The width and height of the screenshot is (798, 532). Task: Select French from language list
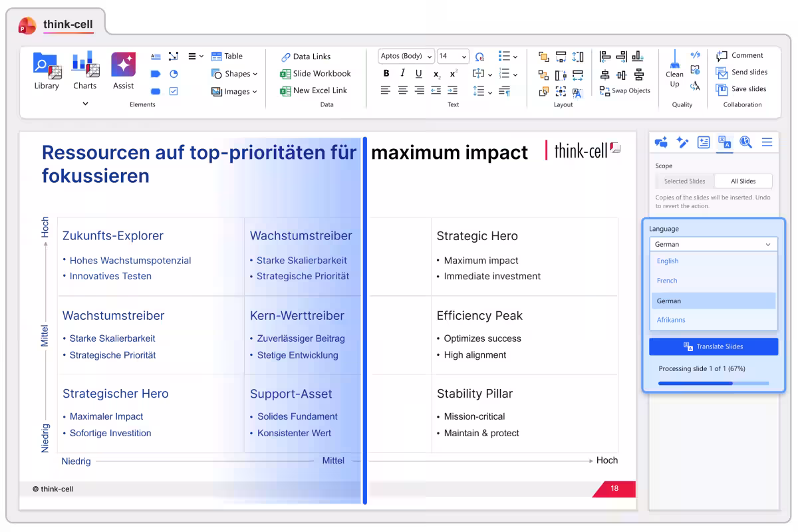click(714, 281)
